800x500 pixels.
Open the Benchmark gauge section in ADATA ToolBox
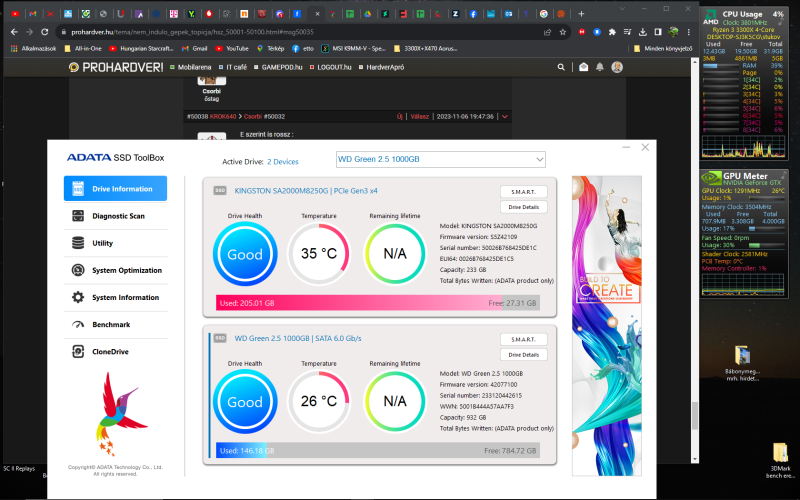[x=115, y=324]
